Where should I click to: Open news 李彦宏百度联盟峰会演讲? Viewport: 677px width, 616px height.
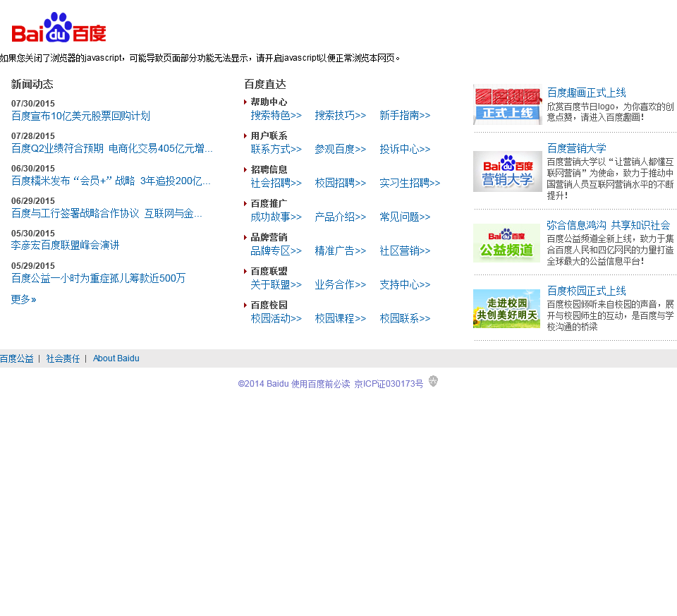65,246
